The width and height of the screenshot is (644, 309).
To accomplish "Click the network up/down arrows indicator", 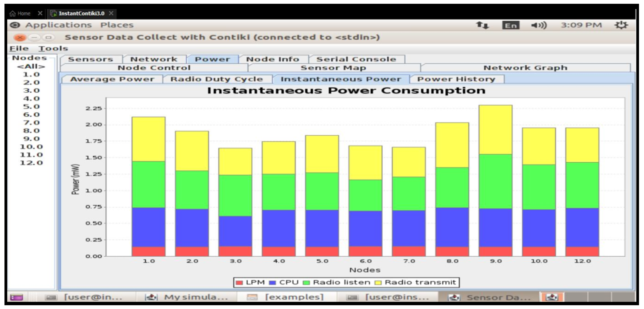I will click(482, 25).
